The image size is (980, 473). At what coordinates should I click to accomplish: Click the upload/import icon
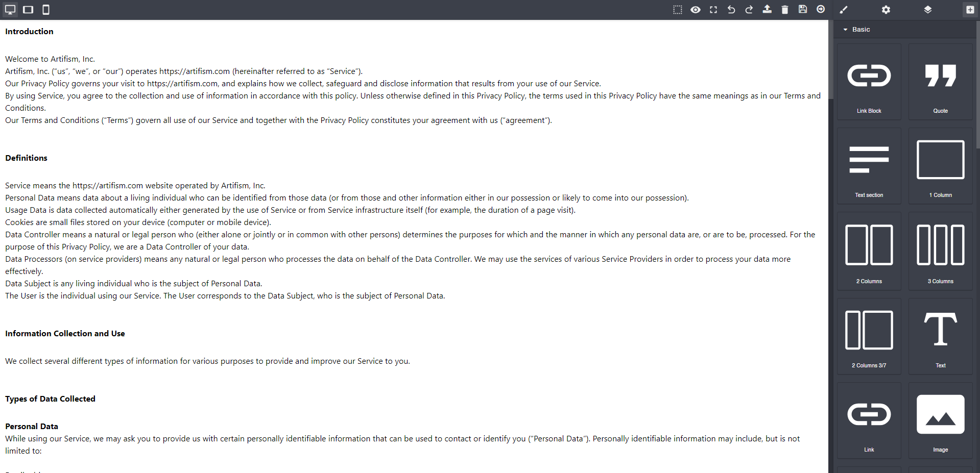[767, 10]
